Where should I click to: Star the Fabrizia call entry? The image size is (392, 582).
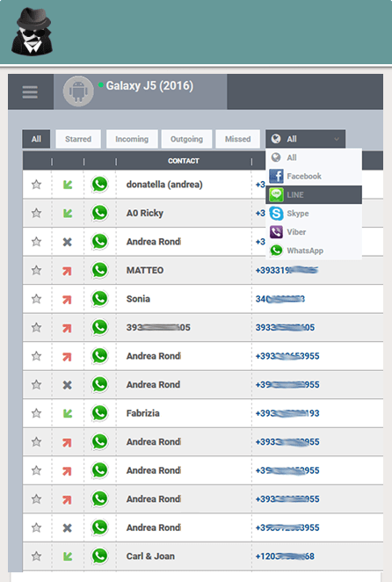[x=36, y=413]
